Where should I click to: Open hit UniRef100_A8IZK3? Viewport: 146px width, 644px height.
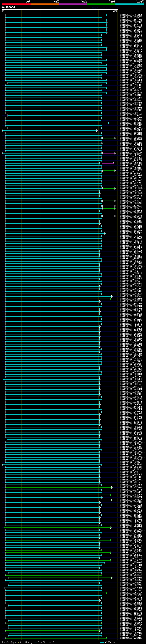[x=131, y=15]
